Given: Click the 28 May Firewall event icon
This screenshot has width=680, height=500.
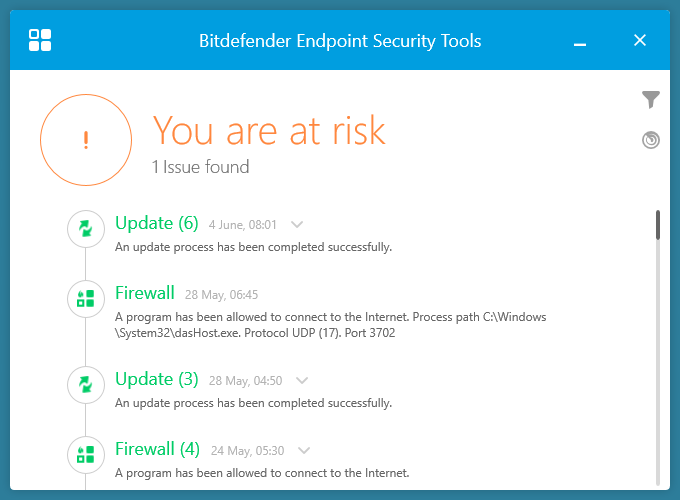Looking at the screenshot, I should (86, 298).
